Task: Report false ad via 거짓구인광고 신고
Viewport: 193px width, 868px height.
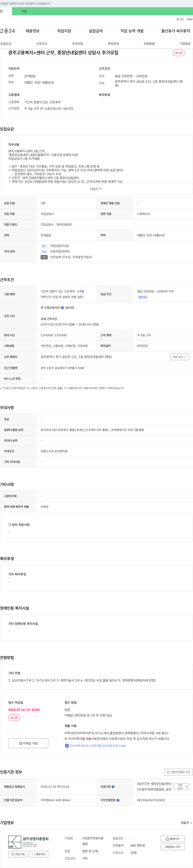Action: click(178, 772)
